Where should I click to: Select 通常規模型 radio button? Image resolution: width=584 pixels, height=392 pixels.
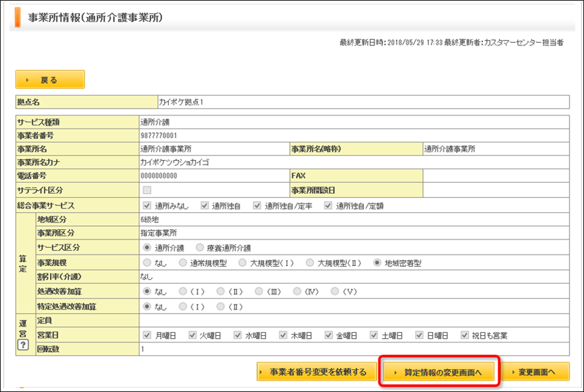(183, 263)
